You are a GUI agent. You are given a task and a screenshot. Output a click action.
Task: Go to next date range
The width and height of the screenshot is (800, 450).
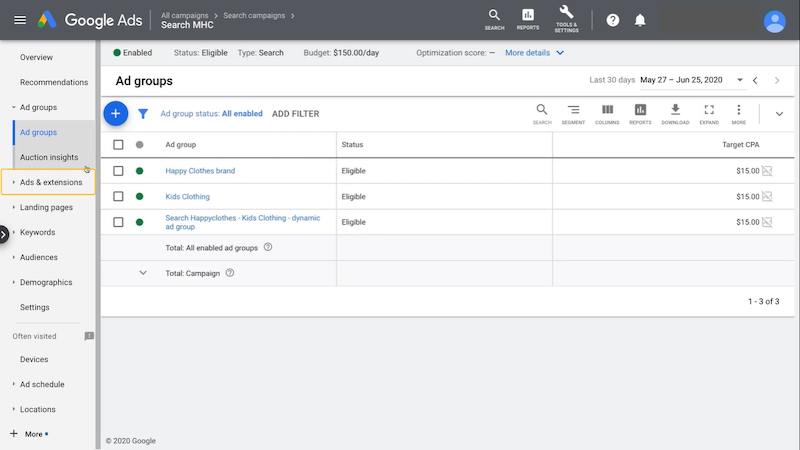click(x=777, y=80)
